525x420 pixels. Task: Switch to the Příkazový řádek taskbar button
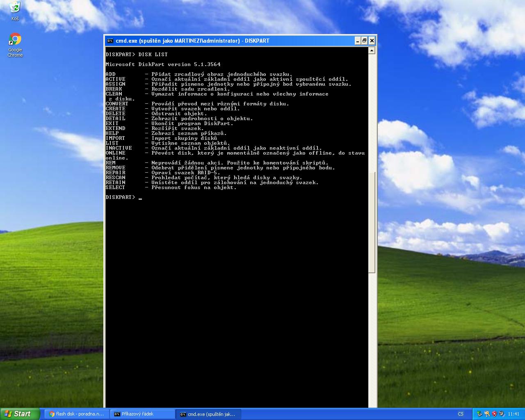[x=143, y=414]
